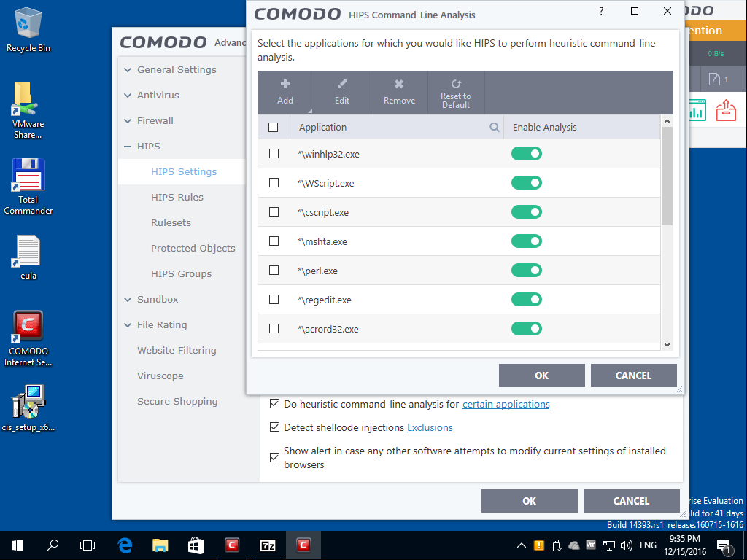The height and width of the screenshot is (560, 747).
Task: Open taskbar search magnifier
Action: [53, 545]
